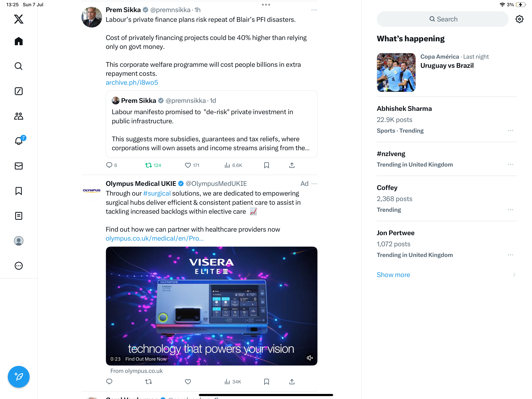Open the Grok icon in sidebar
Viewport: 532px width, 399px height.
(18, 91)
